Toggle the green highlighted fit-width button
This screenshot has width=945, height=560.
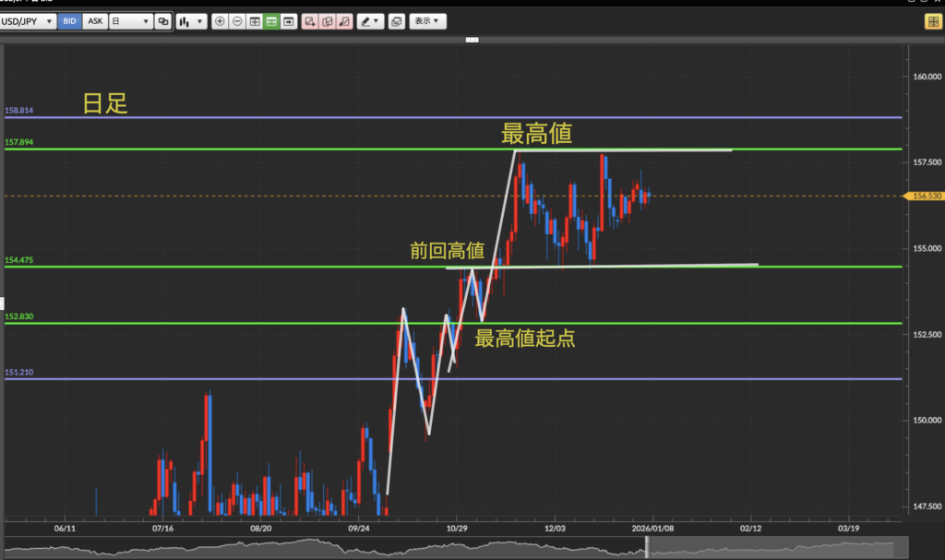271,21
